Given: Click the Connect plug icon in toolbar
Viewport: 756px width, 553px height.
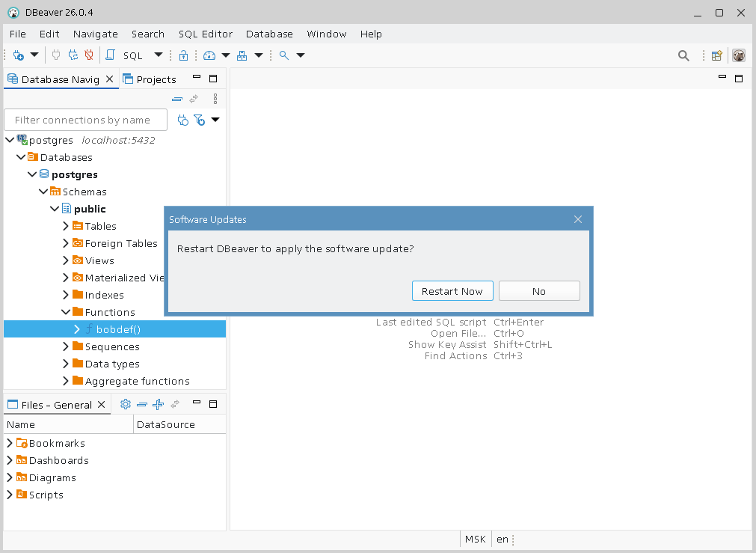Looking at the screenshot, I should click(x=56, y=55).
